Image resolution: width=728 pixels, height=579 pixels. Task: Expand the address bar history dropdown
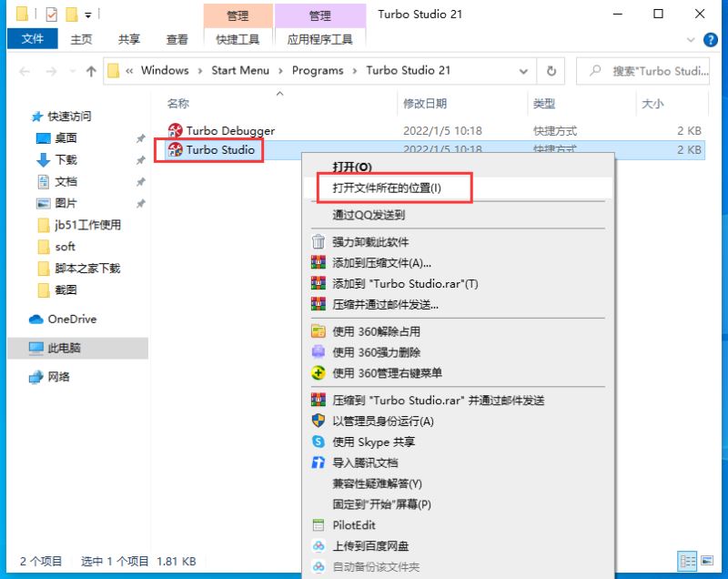pos(523,71)
